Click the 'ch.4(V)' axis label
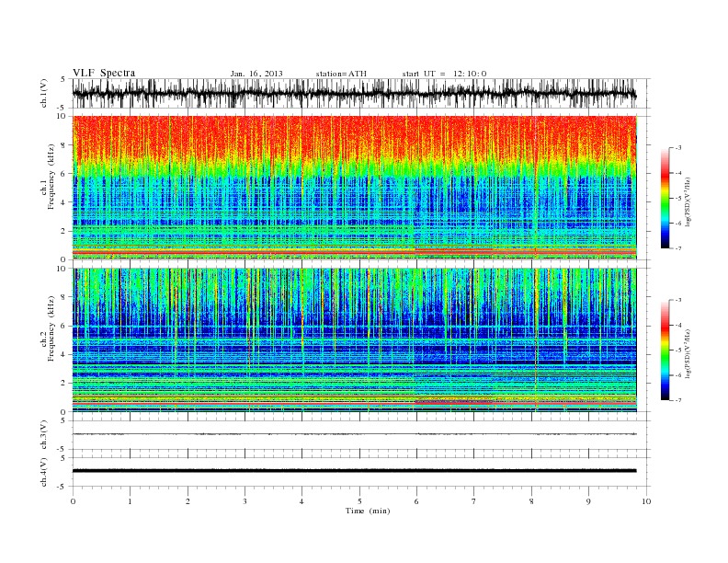728x563 pixels. [44, 473]
